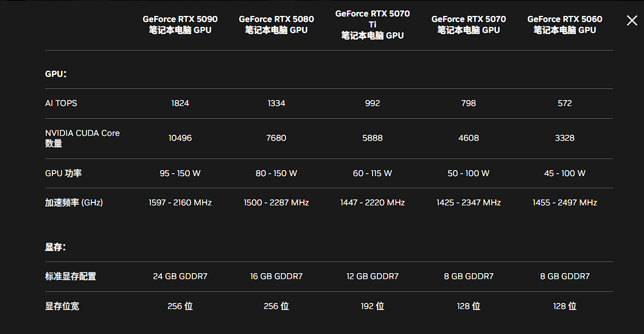The height and width of the screenshot is (334, 644).
Task: Select the 1425 - 2347 MHz frequency cell
Action: [x=469, y=202]
